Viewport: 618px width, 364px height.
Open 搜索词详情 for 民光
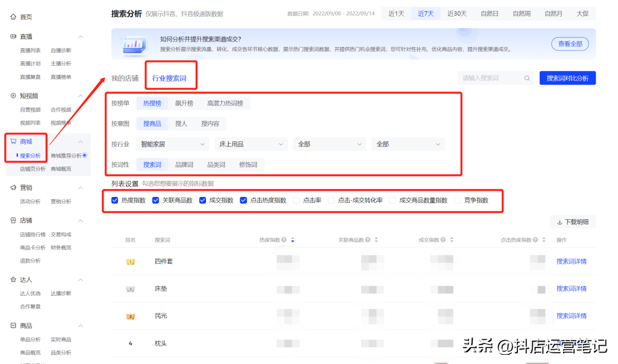(572, 316)
